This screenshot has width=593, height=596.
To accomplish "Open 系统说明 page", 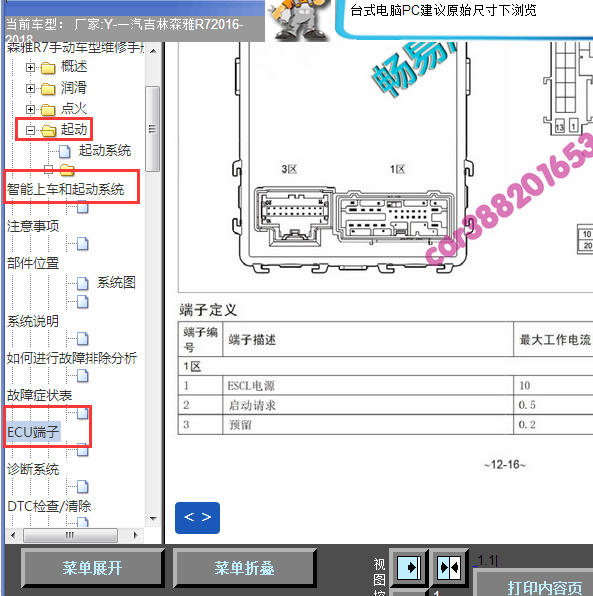I will [x=33, y=321].
